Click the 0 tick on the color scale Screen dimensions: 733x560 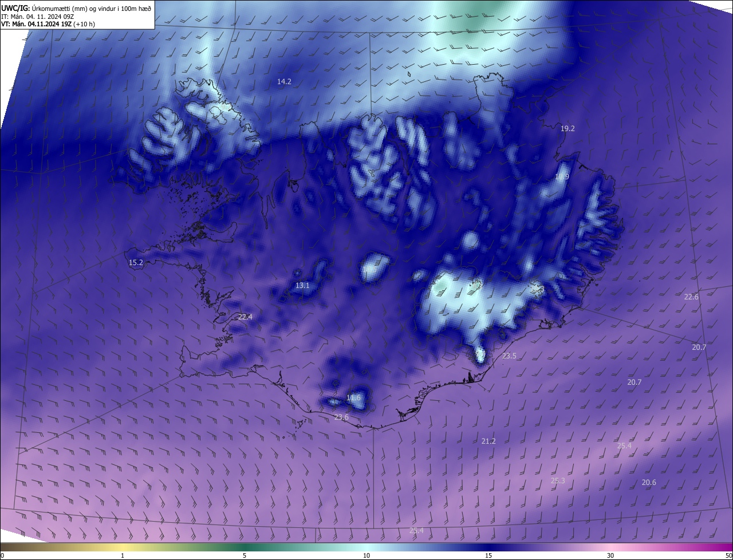tap(2, 556)
